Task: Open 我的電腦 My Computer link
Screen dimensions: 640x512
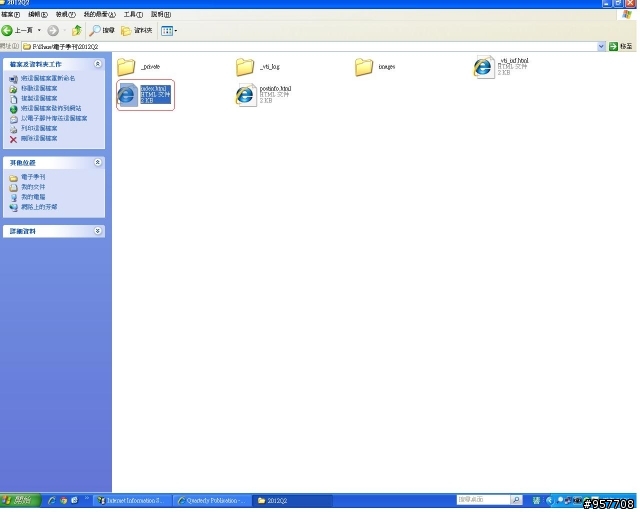Action: click(33, 197)
